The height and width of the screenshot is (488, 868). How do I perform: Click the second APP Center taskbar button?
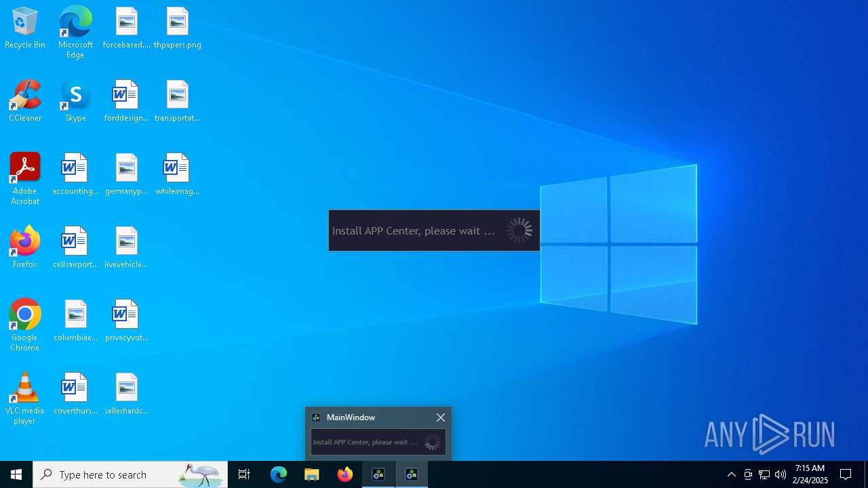[x=412, y=474]
